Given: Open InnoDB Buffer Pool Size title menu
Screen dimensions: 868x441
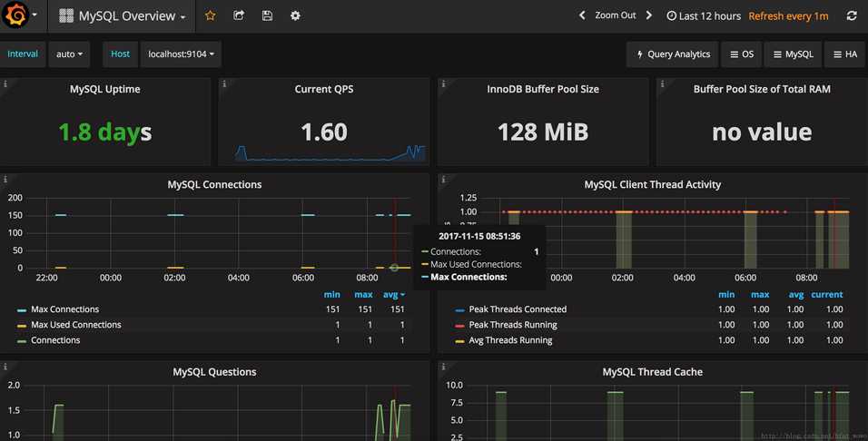Looking at the screenshot, I should (x=543, y=89).
